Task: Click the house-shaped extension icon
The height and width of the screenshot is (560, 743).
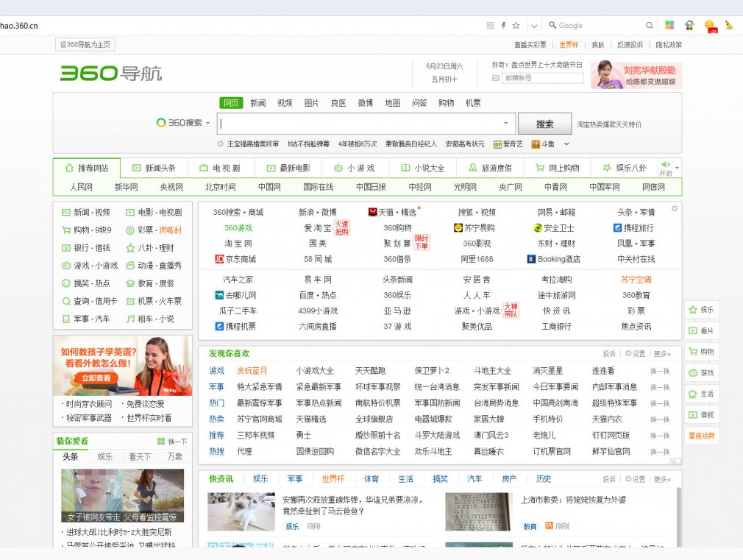Action: click(689, 25)
